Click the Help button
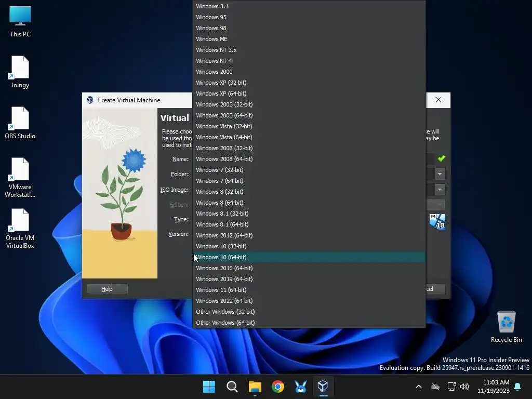 [107, 289]
